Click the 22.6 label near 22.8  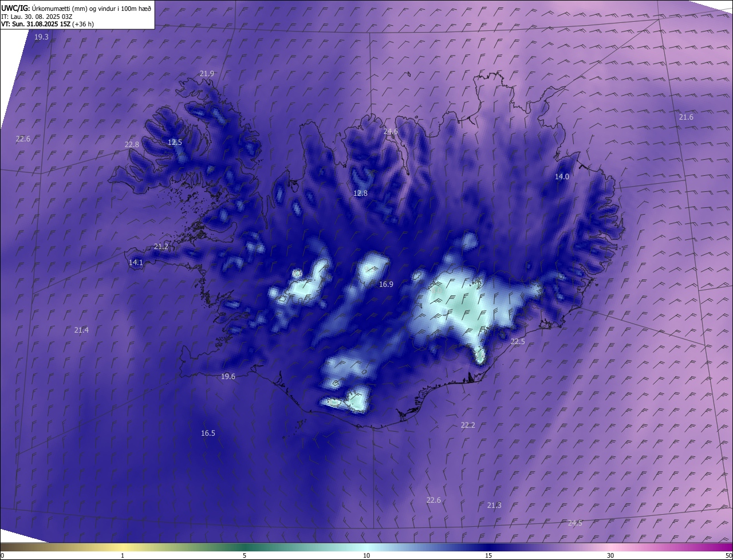point(23,139)
